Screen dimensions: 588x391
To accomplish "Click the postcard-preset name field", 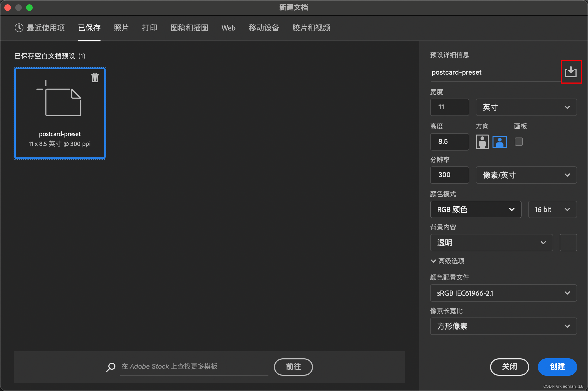I will (x=495, y=72).
